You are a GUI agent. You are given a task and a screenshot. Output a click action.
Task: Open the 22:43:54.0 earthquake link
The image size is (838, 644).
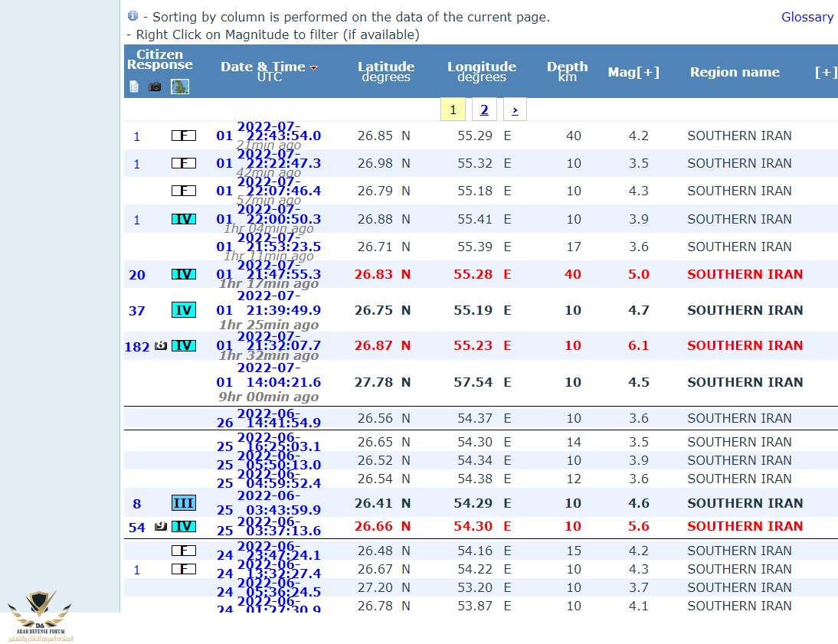[268, 132]
